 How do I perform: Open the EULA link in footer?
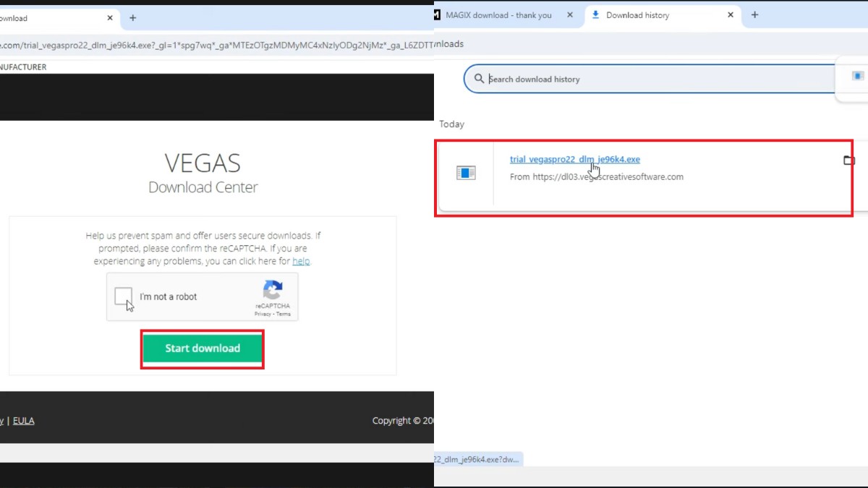coord(24,421)
